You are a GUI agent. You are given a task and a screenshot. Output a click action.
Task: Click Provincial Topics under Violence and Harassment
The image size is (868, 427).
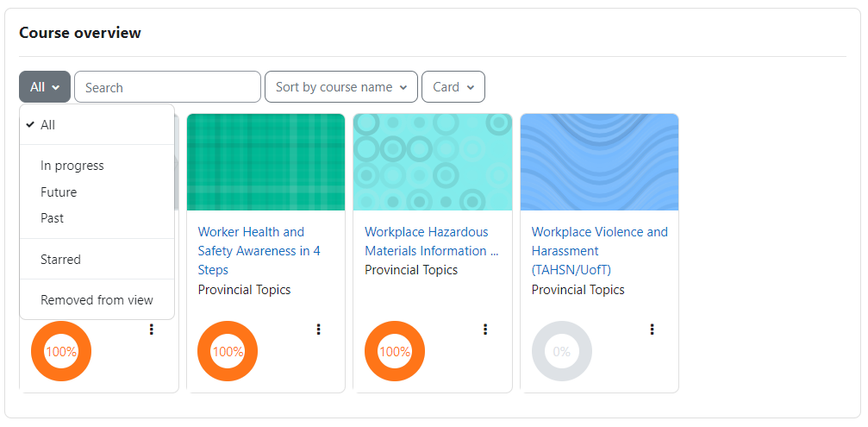[x=578, y=290]
